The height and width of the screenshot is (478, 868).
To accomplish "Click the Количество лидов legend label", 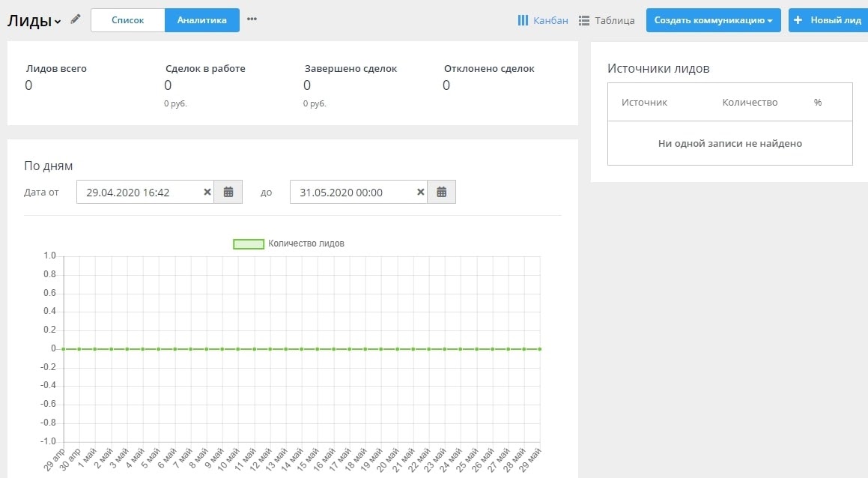I will coord(306,243).
